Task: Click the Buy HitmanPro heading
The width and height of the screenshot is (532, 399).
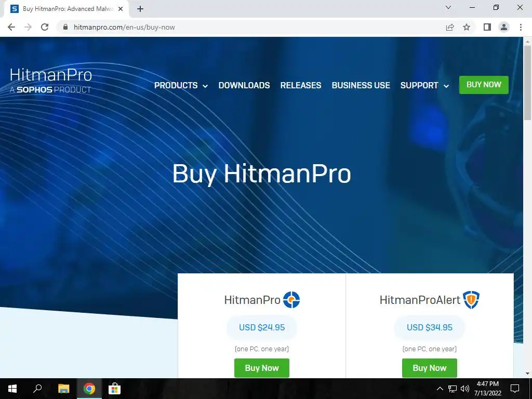Action: [262, 174]
